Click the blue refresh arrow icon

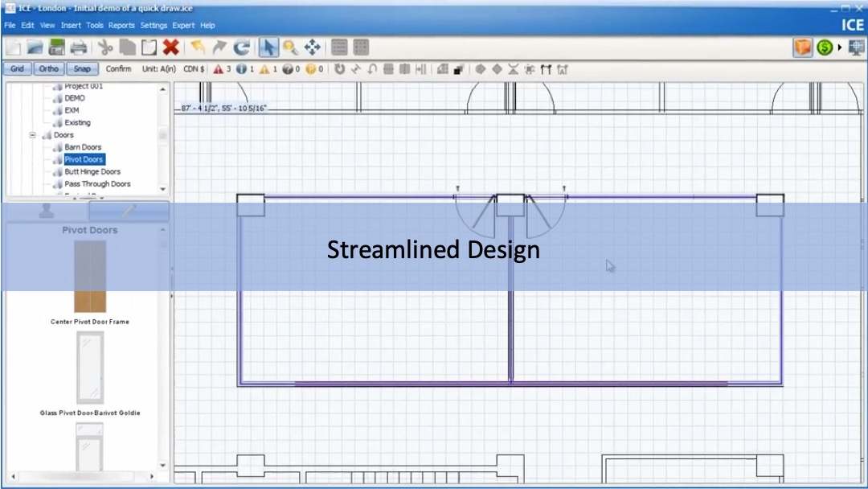[241, 47]
